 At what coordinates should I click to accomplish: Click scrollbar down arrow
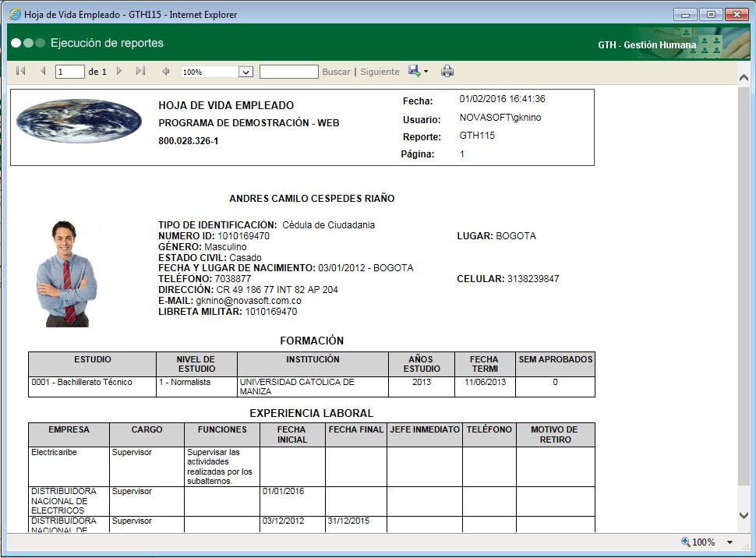[744, 515]
